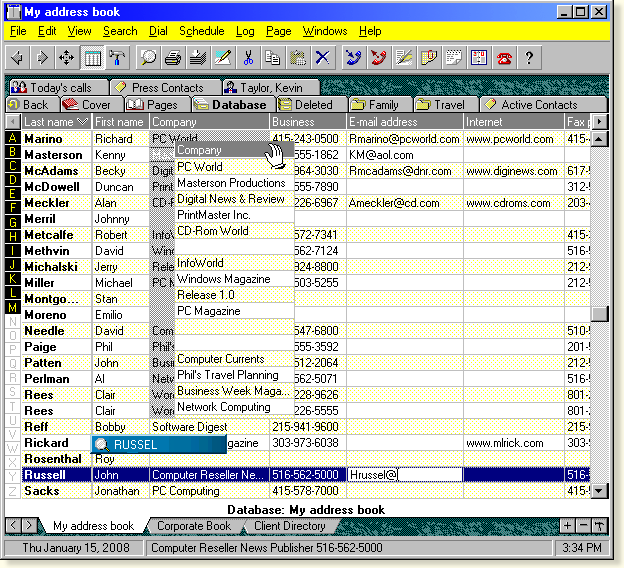Open the Deleted tab
The width and height of the screenshot is (624, 568).
(312, 105)
